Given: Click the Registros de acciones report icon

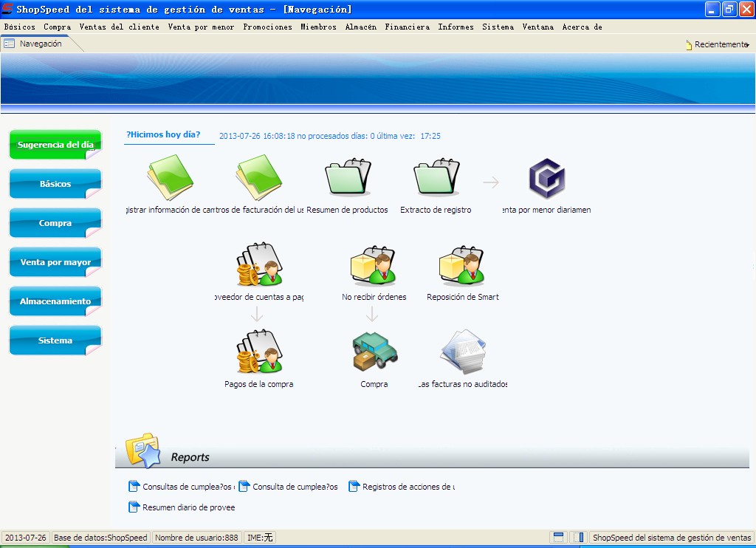Looking at the screenshot, I should click(354, 486).
